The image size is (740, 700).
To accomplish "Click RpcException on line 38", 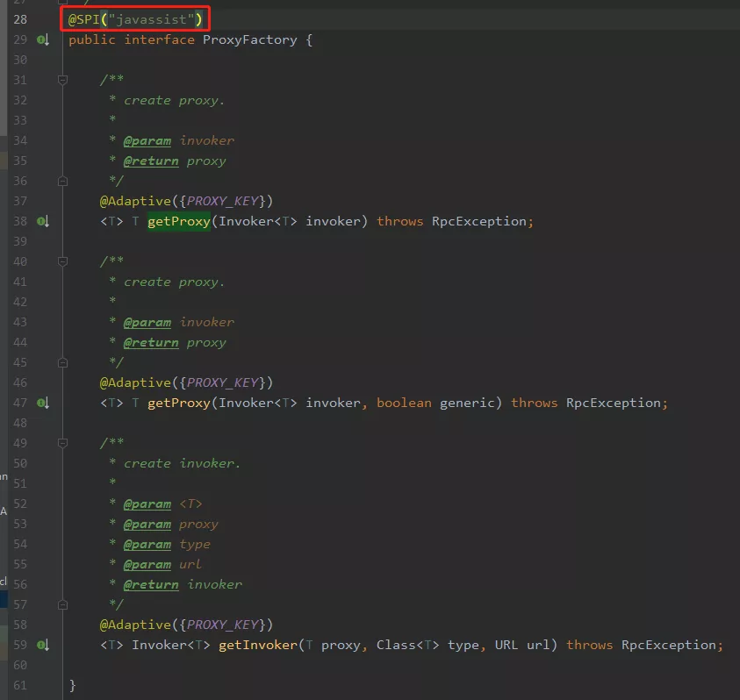I will coord(479,222).
